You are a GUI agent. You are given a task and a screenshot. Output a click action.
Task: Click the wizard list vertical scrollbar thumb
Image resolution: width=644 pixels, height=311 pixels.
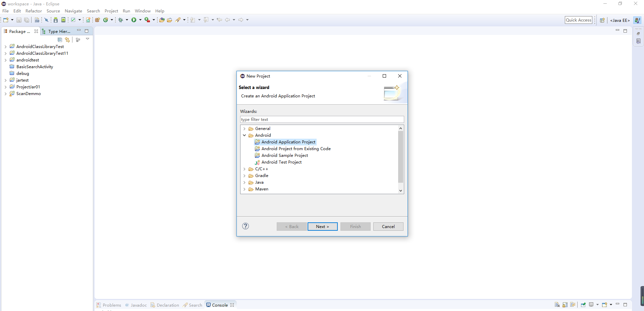point(400,157)
